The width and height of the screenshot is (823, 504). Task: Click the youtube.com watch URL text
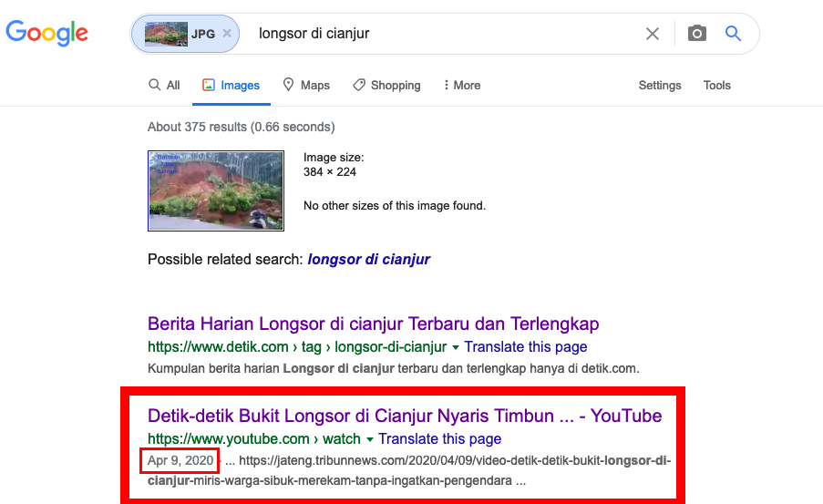click(x=254, y=439)
